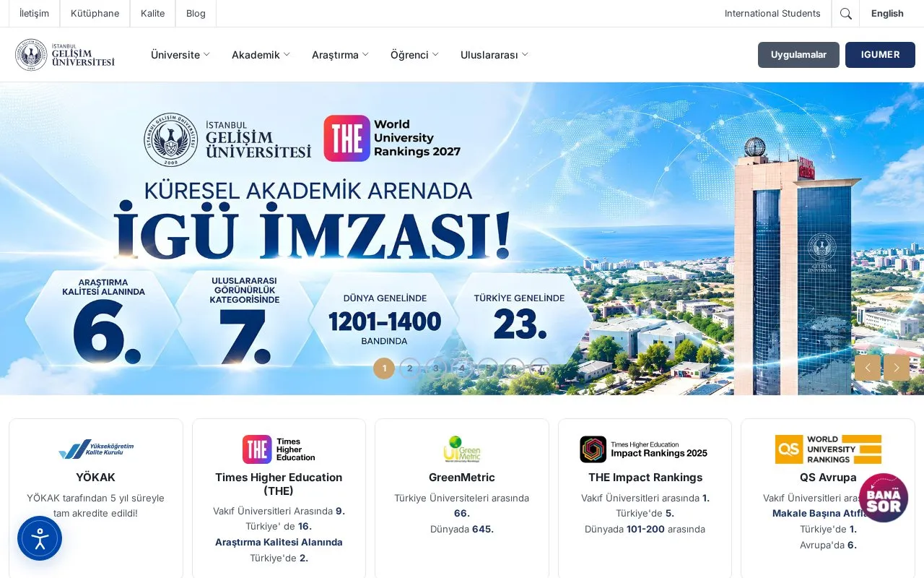Open the search magnifier icon

point(846,14)
